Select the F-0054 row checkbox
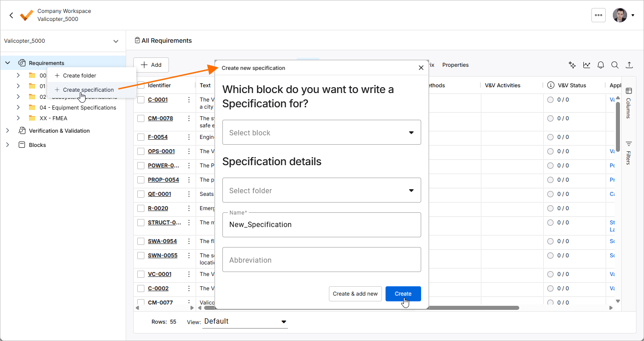Viewport: 644px width, 341px height. (x=141, y=137)
